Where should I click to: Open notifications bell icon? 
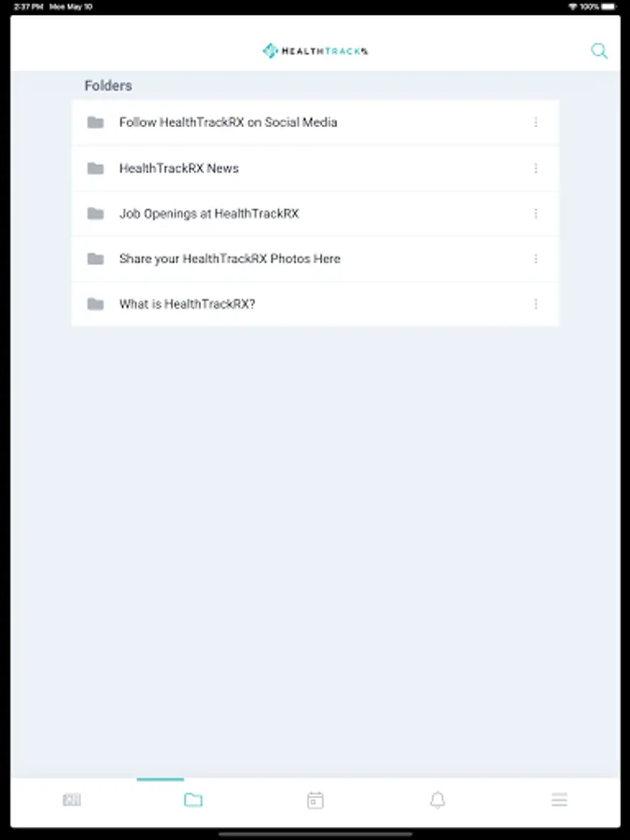coord(438,801)
